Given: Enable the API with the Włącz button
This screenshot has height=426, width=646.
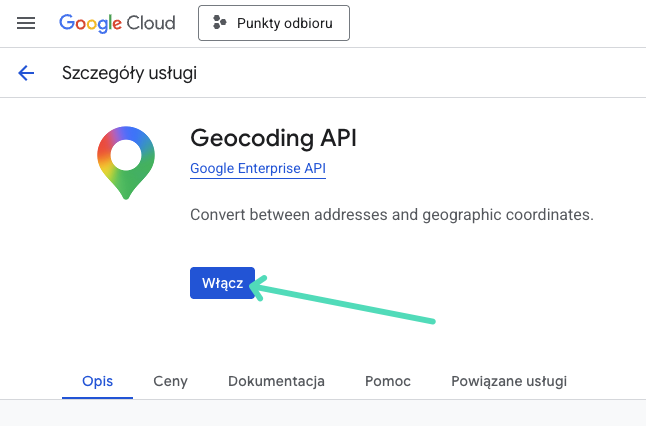Looking at the screenshot, I should coord(222,283).
